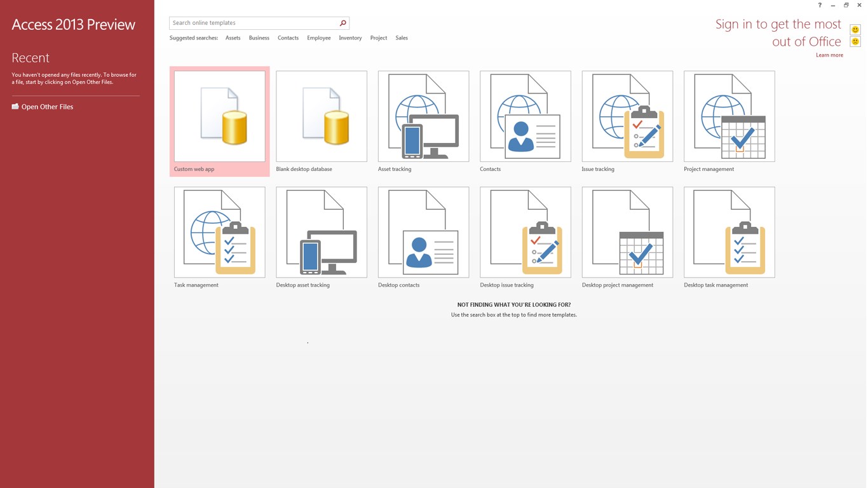Open the Project management template
Image resolution: width=868 pixels, height=488 pixels.
pyautogui.click(x=729, y=116)
